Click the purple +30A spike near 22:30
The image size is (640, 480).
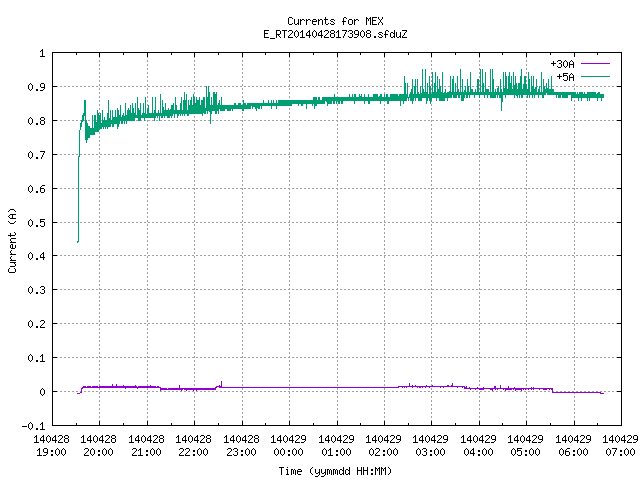click(221, 384)
